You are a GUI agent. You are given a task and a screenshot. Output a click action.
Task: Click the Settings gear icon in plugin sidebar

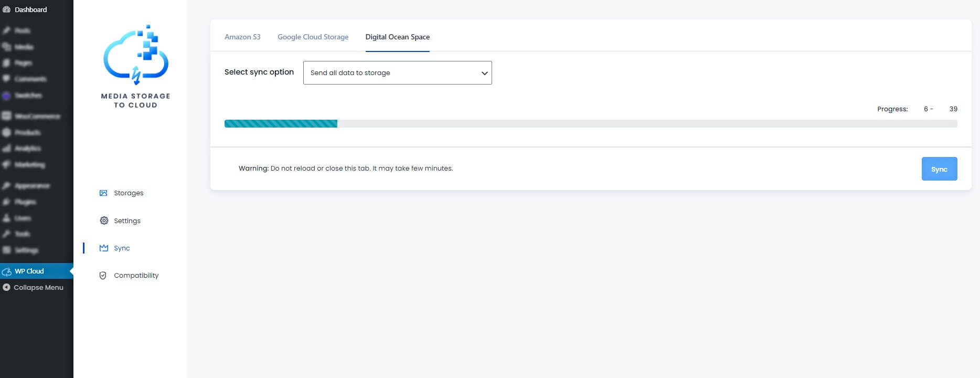[104, 220]
